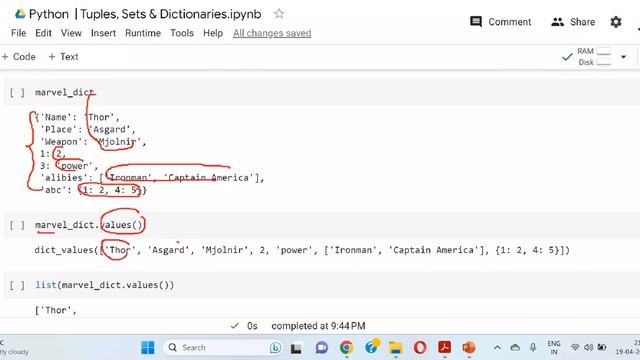Open the Get Help app icon
The height and width of the screenshot is (360, 640).
click(x=372, y=347)
